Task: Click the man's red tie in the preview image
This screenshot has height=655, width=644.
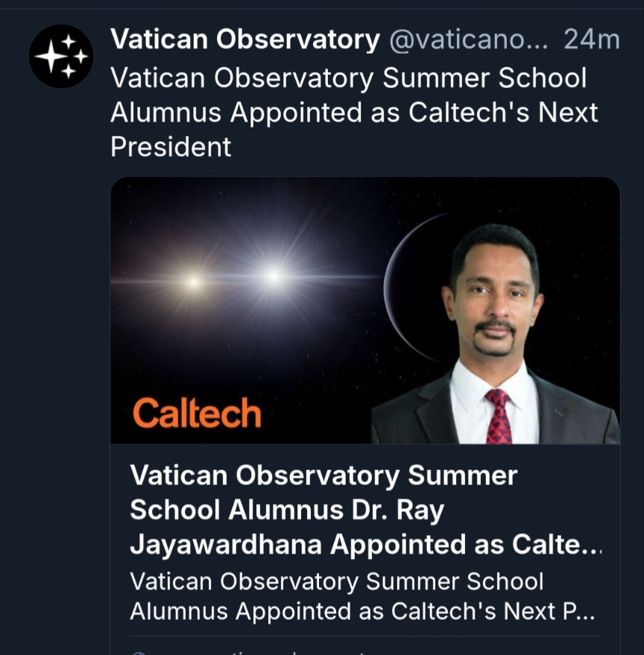Action: [x=498, y=416]
